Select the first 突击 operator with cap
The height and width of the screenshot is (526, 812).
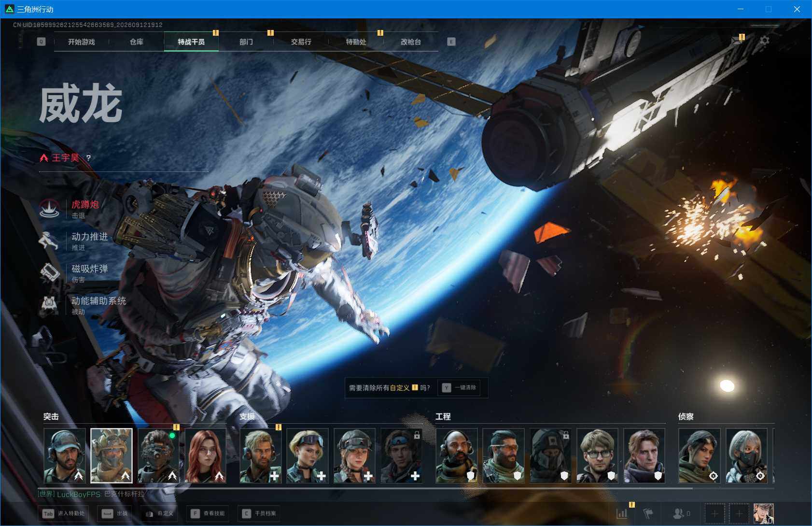(x=65, y=455)
